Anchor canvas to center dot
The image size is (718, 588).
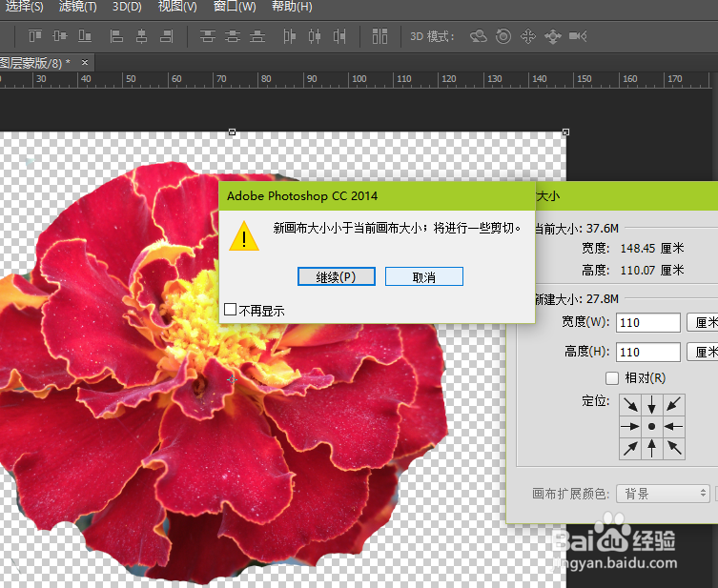[x=651, y=427]
